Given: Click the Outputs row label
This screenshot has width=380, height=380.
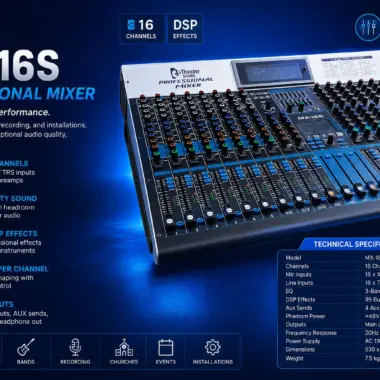Looking at the screenshot, I should click(x=296, y=324).
